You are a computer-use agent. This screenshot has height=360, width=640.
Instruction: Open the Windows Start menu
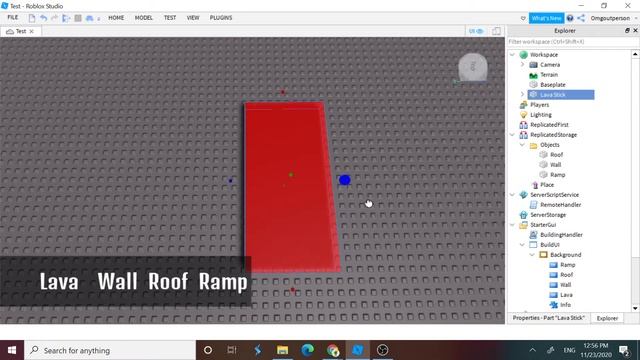coord(12,350)
